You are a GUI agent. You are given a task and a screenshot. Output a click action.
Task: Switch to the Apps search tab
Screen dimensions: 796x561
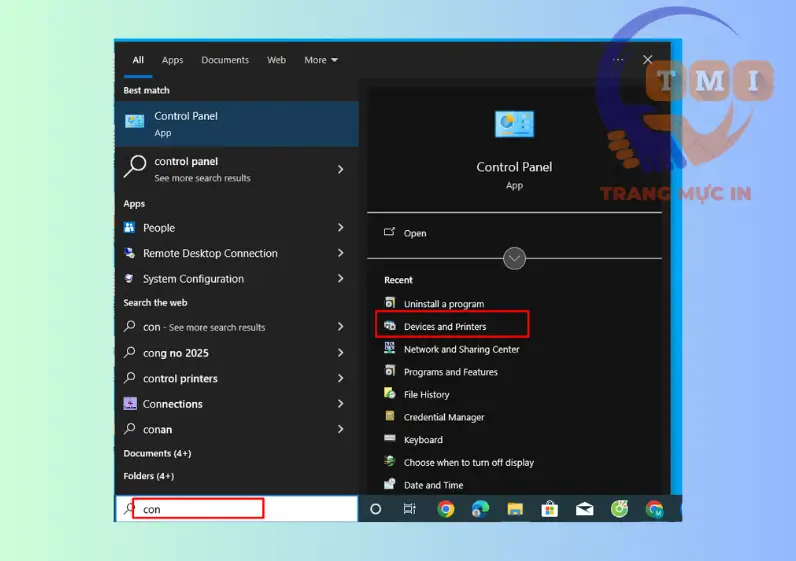173,60
